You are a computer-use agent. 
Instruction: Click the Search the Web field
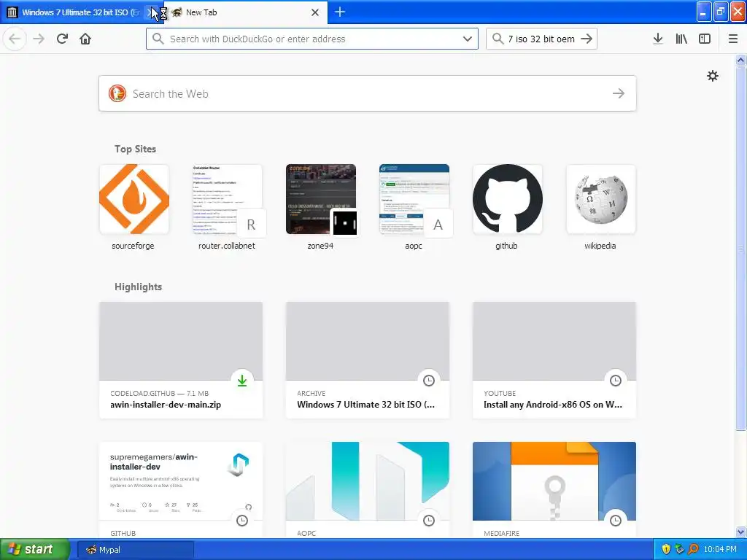pos(368,93)
